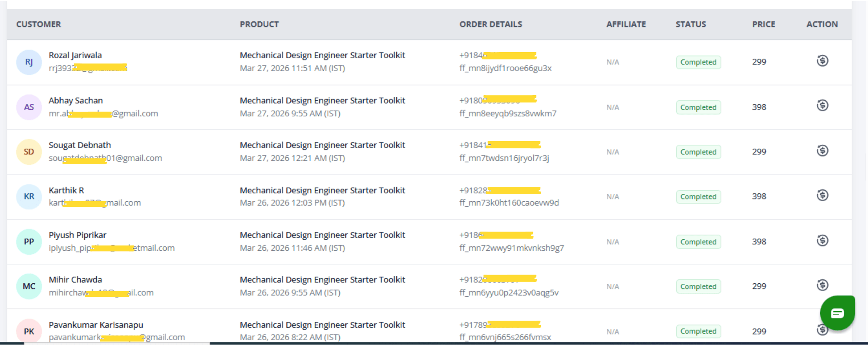The height and width of the screenshot is (355, 868).
Task: Click product name in Piyush Piprikar row
Action: (322, 235)
